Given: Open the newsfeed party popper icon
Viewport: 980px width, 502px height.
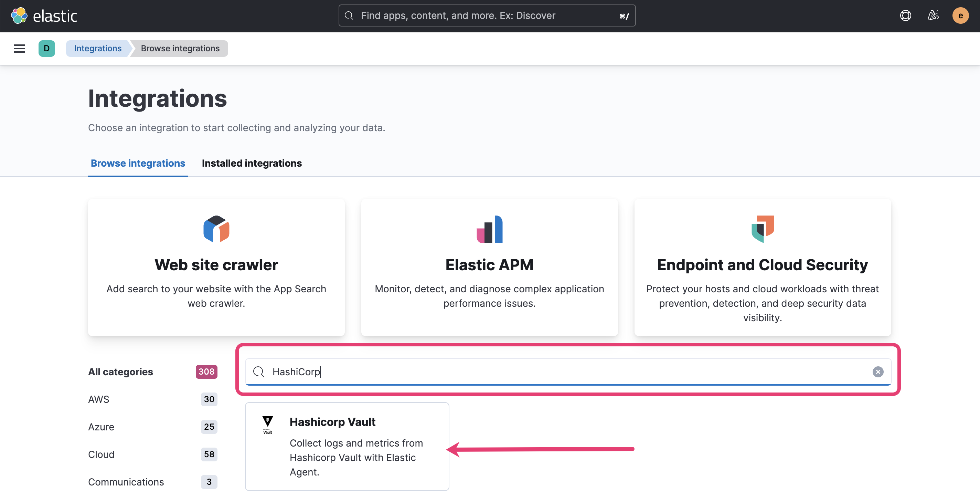Looking at the screenshot, I should pyautogui.click(x=933, y=15).
